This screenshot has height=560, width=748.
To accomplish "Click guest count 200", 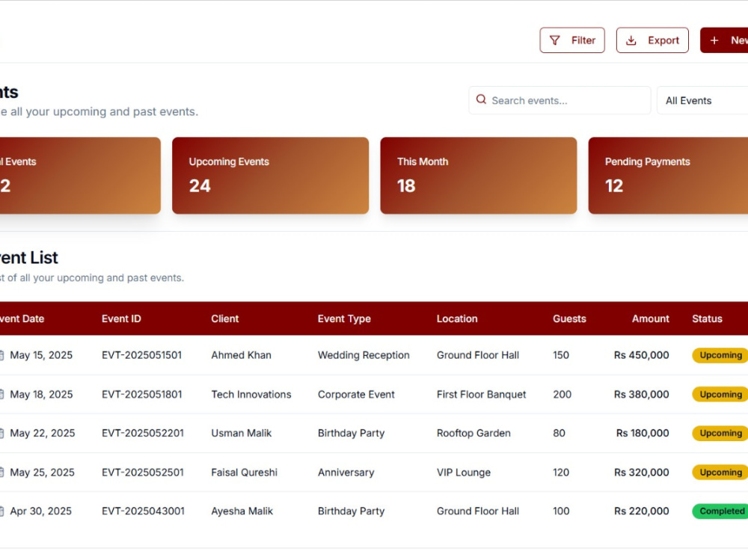I will (x=562, y=395).
